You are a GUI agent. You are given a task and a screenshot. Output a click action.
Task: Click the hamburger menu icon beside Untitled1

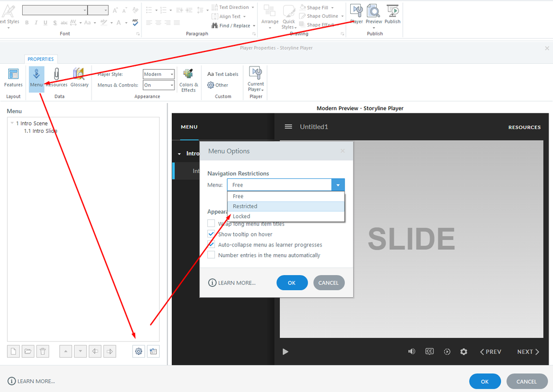[288, 127]
